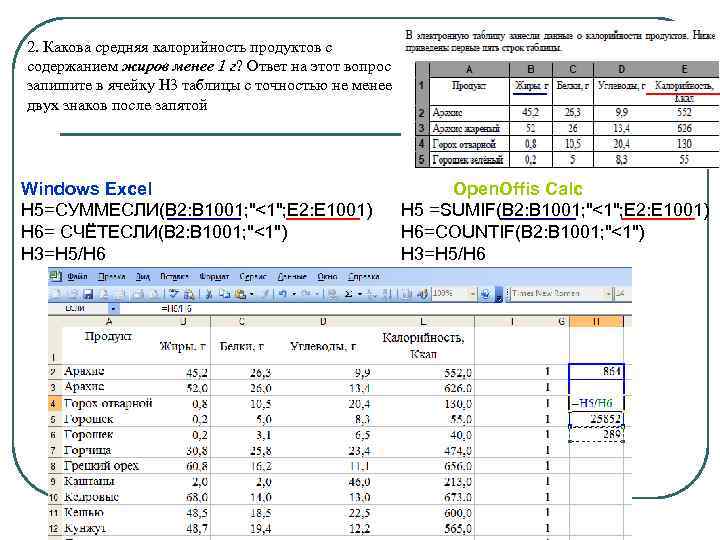Screen dimensions: 720x540
Task: Select calorie cell 673,0 in row 10
Action: tap(423, 497)
